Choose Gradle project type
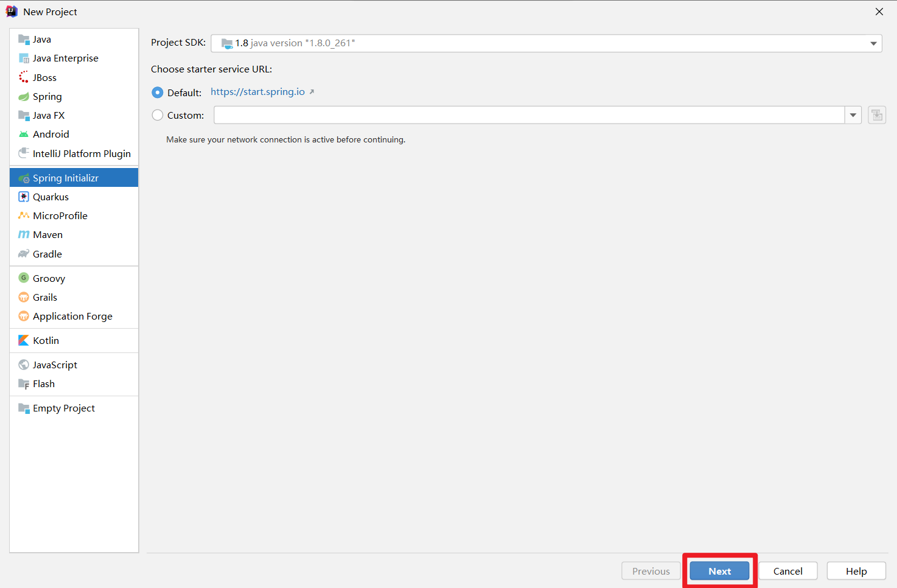The image size is (897, 588). tap(74, 254)
